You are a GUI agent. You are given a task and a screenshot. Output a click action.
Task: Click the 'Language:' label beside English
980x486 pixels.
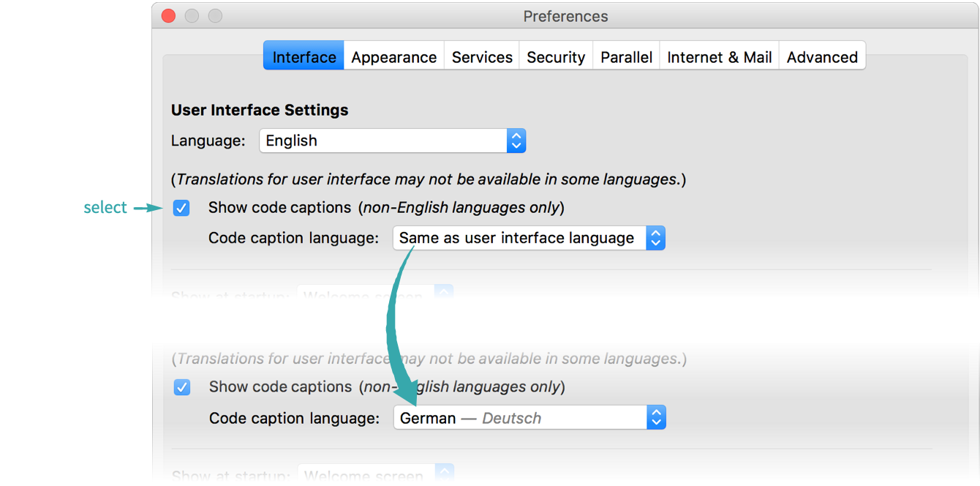(x=208, y=141)
